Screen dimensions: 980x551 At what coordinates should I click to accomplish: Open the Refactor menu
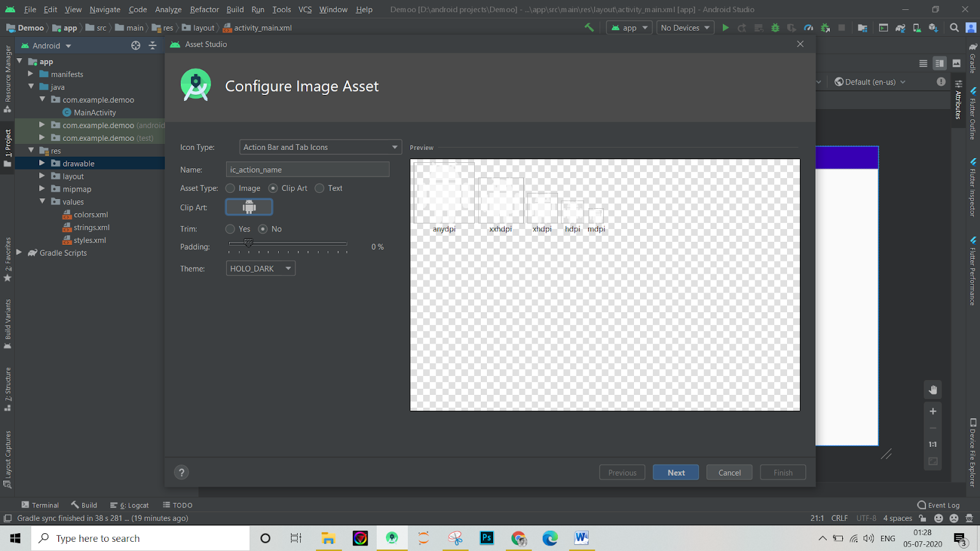point(204,9)
